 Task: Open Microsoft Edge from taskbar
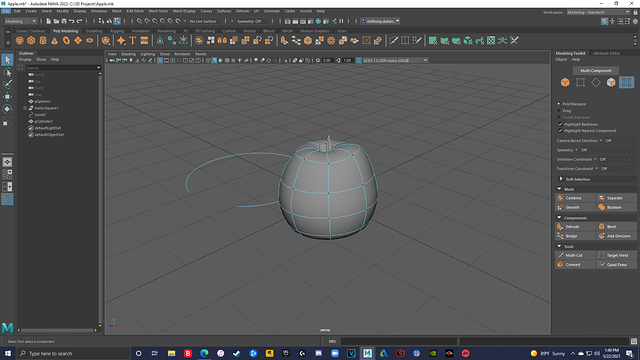pyautogui.click(x=204, y=353)
